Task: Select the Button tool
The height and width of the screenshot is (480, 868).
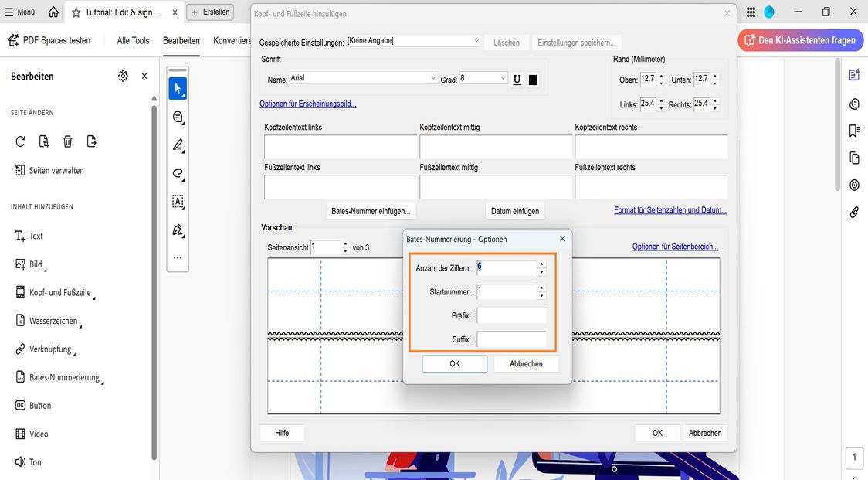Action: tap(33, 406)
